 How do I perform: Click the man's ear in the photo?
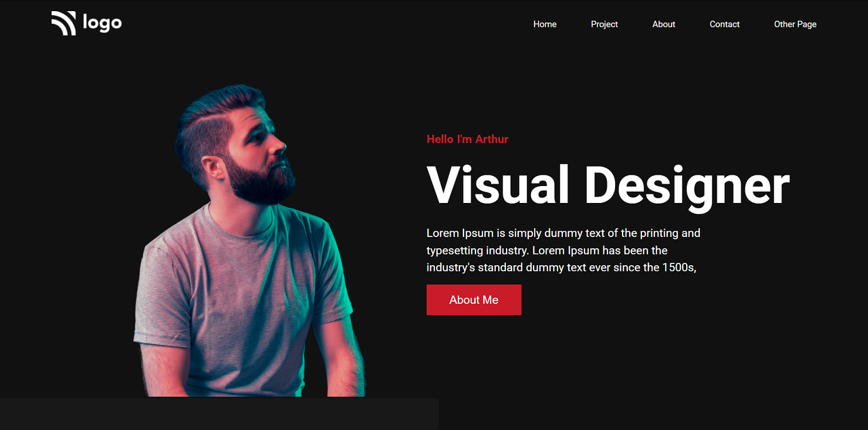point(212,169)
